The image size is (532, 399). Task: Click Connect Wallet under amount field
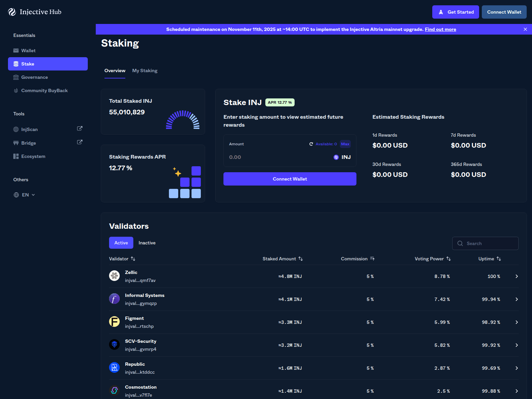click(x=290, y=179)
